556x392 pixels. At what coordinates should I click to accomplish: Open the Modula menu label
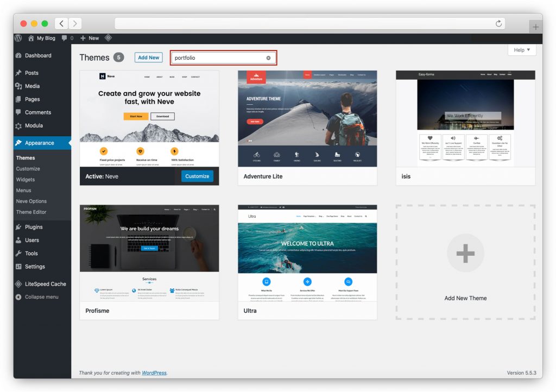point(34,125)
